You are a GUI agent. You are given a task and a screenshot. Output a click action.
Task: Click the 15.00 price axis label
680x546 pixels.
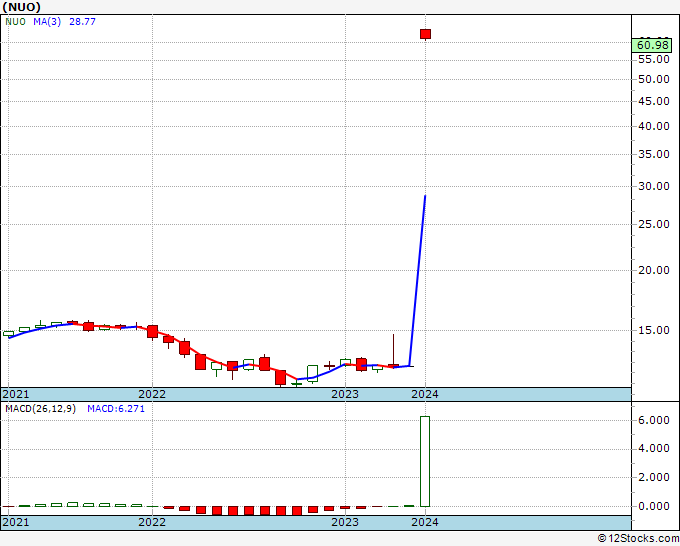click(x=654, y=330)
